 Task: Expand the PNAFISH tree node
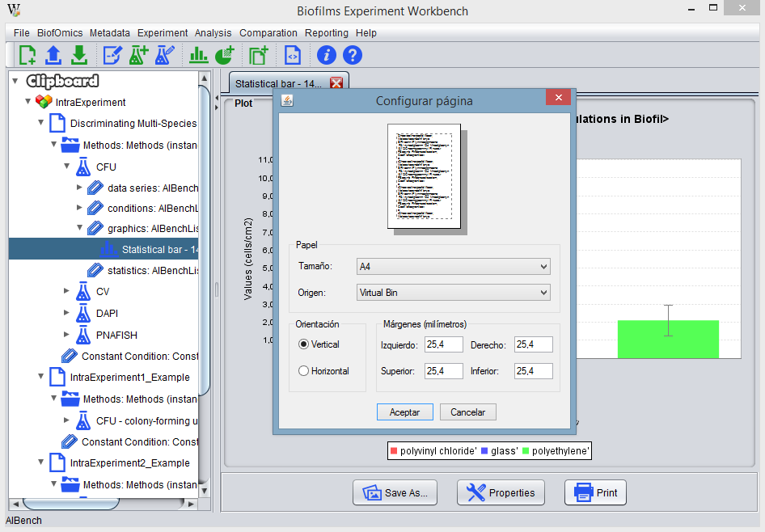tap(66, 335)
